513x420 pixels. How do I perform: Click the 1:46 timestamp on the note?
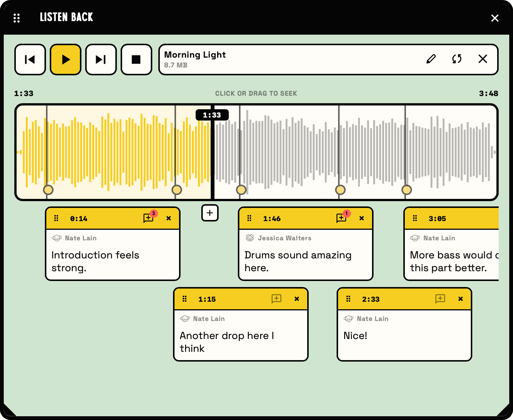(x=272, y=219)
